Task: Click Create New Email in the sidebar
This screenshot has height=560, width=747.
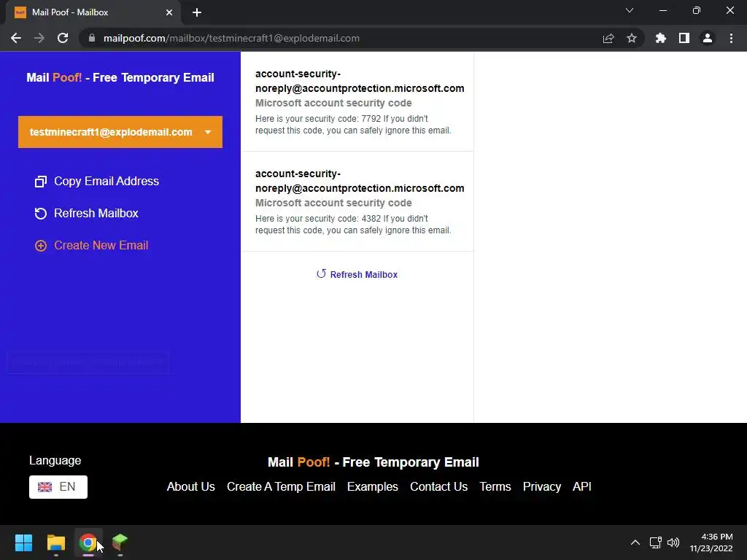Action: click(91, 245)
